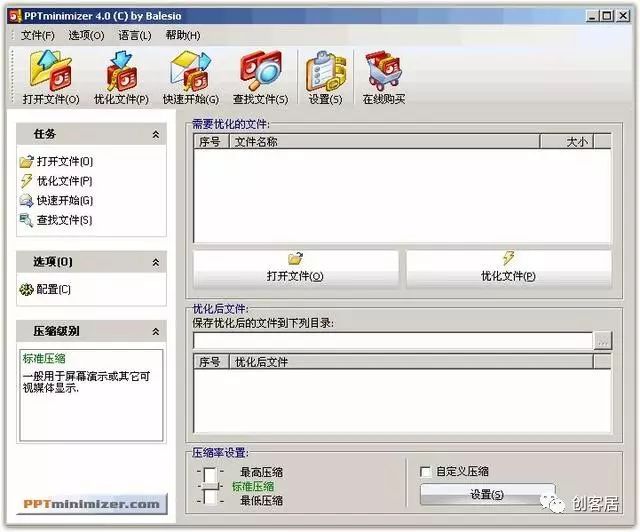640x532 pixels.
Task: Click the large 优化文件(P) button
Action: (509, 269)
